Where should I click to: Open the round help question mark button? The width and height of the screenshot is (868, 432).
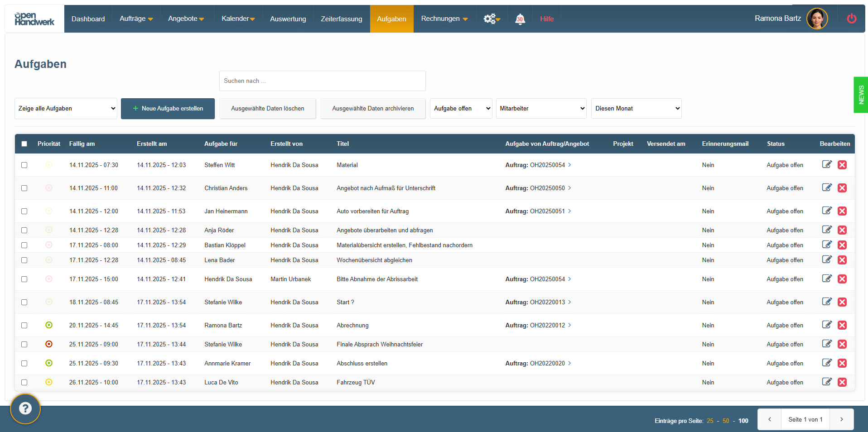tap(25, 409)
